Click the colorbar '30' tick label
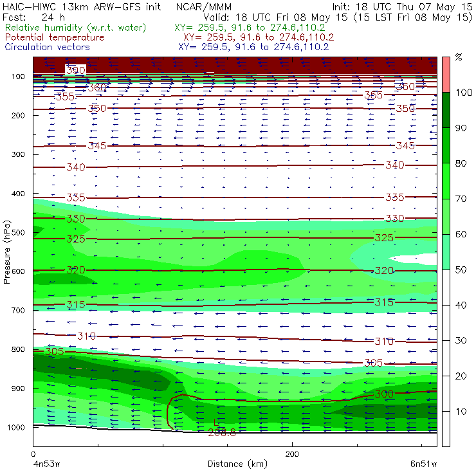The image size is (476, 476). click(x=461, y=341)
